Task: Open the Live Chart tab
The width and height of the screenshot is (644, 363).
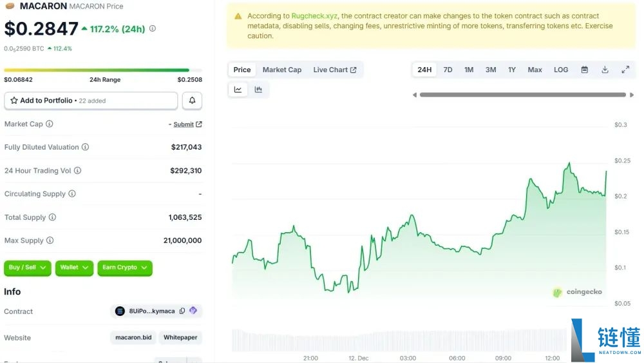Action: [334, 70]
